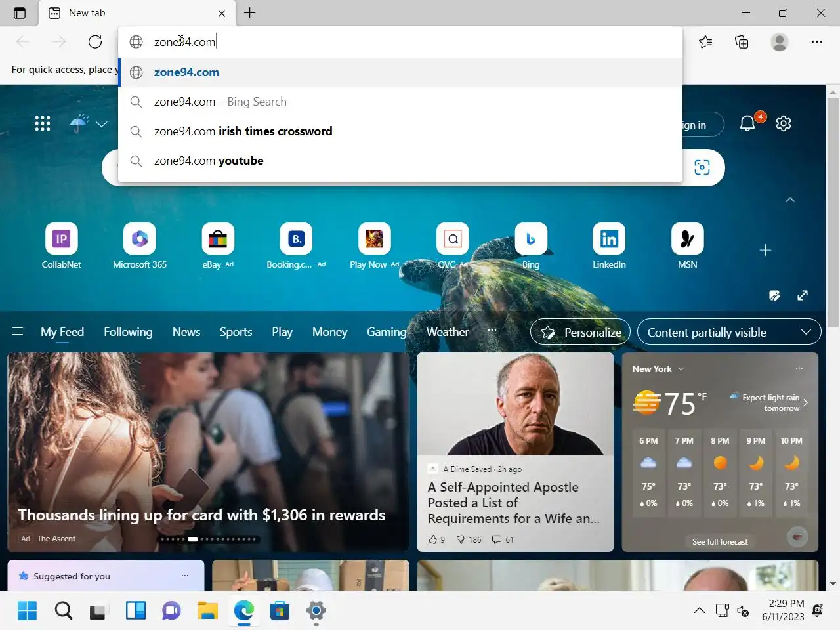
Task: Open a new tab with plus button
Action: coord(250,13)
